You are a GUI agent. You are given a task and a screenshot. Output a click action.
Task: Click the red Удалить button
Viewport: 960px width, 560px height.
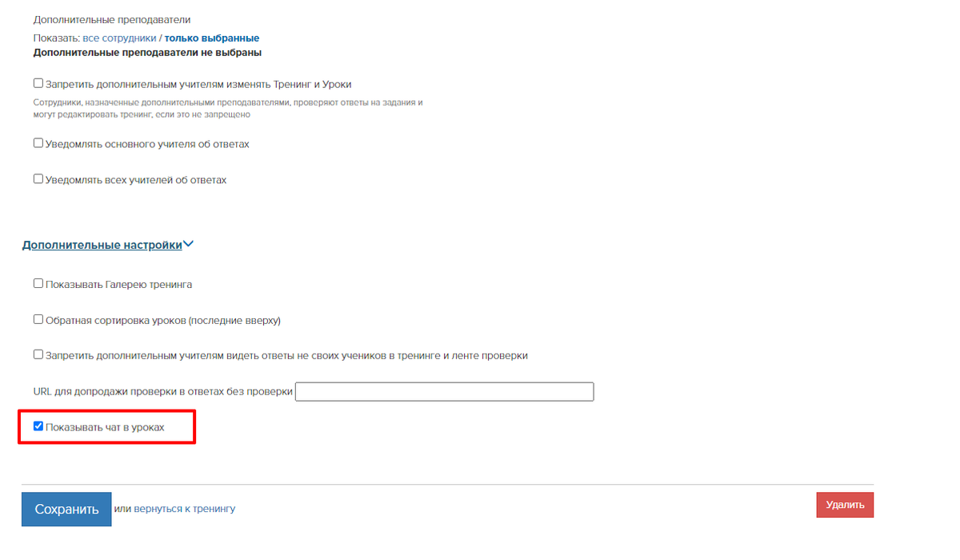pyautogui.click(x=845, y=505)
